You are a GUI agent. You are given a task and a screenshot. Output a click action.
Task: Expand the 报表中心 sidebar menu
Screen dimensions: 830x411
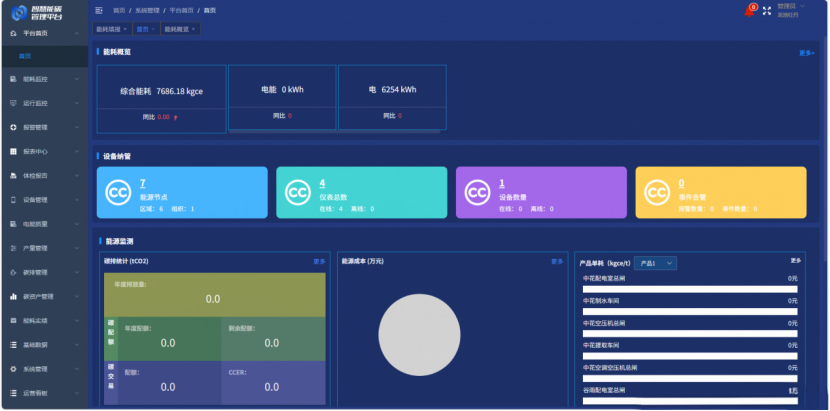click(42, 152)
